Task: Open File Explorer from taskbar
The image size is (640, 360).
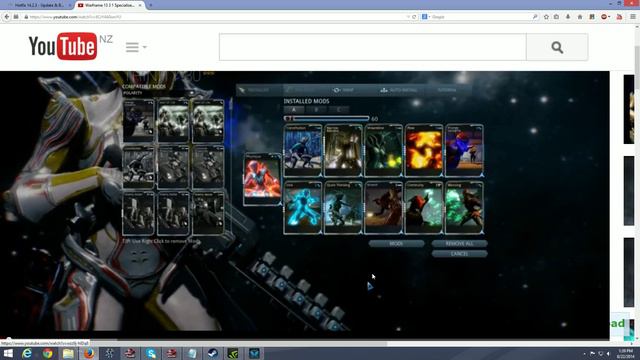Action: pos(68,353)
